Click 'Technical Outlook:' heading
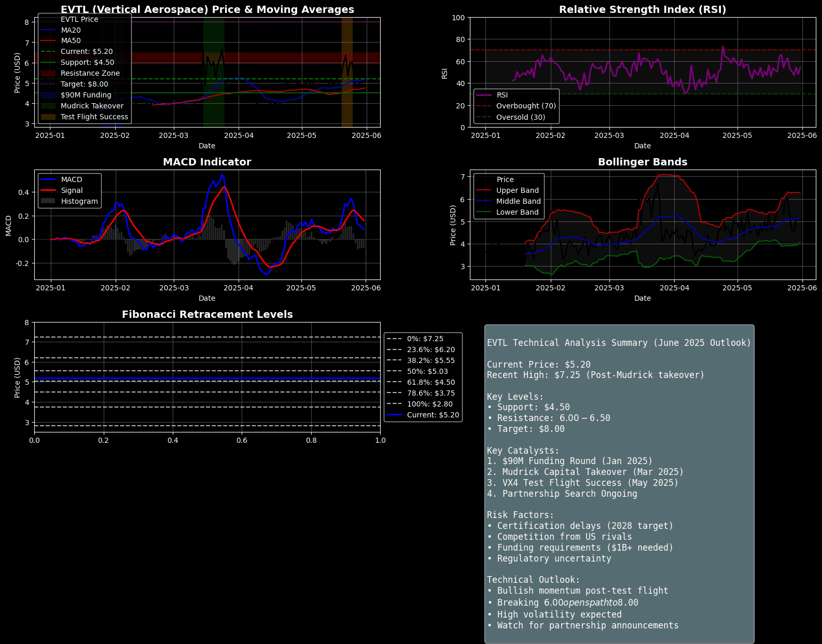The width and height of the screenshot is (822, 644). pyautogui.click(x=534, y=580)
